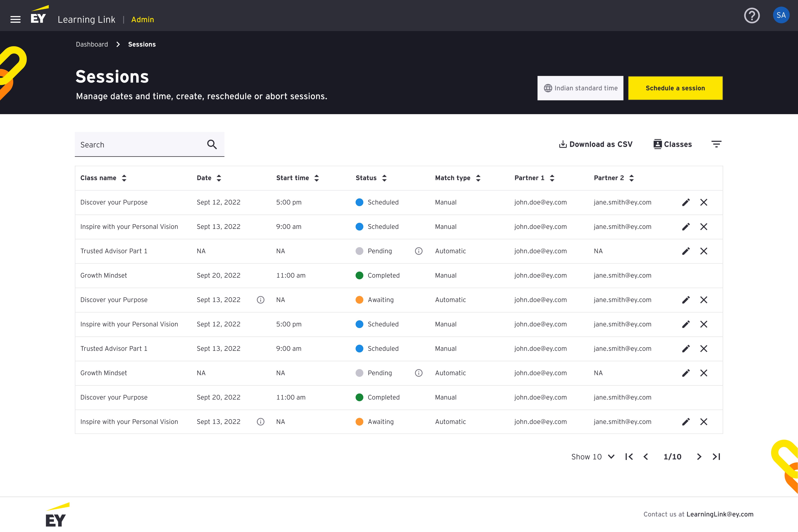Cancel the Growth Mindset Pending session
This screenshot has width=798, height=532.
click(x=704, y=373)
